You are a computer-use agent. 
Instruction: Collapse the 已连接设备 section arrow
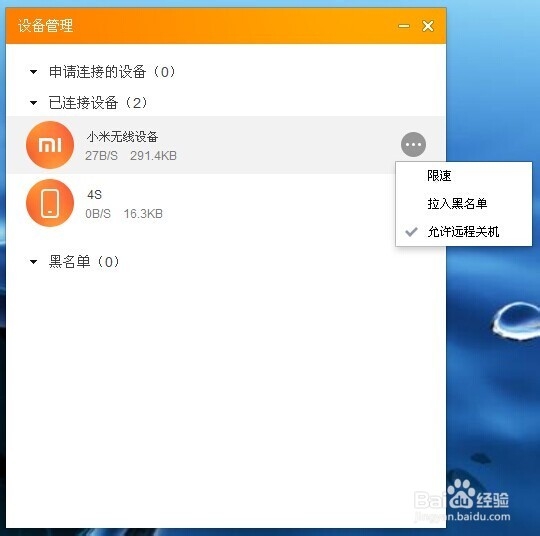33,103
